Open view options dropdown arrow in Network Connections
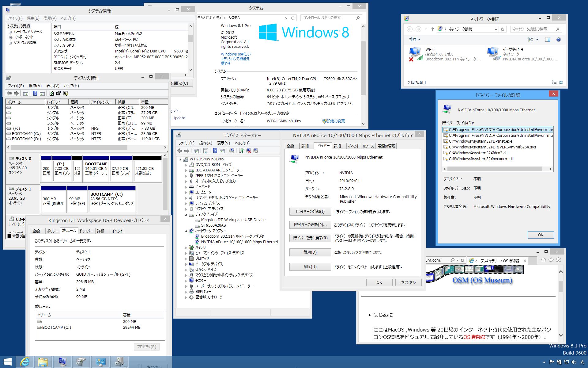The width and height of the screenshot is (588, 368). tap(537, 40)
